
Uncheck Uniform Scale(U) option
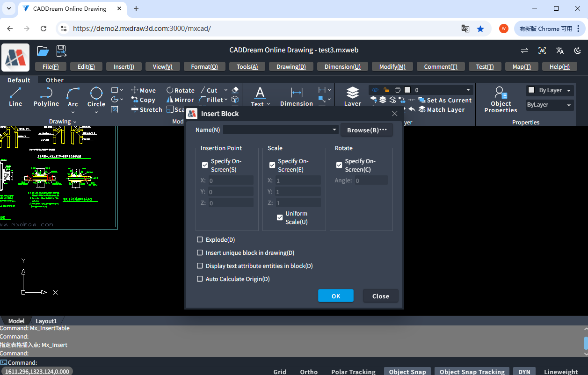tap(280, 217)
